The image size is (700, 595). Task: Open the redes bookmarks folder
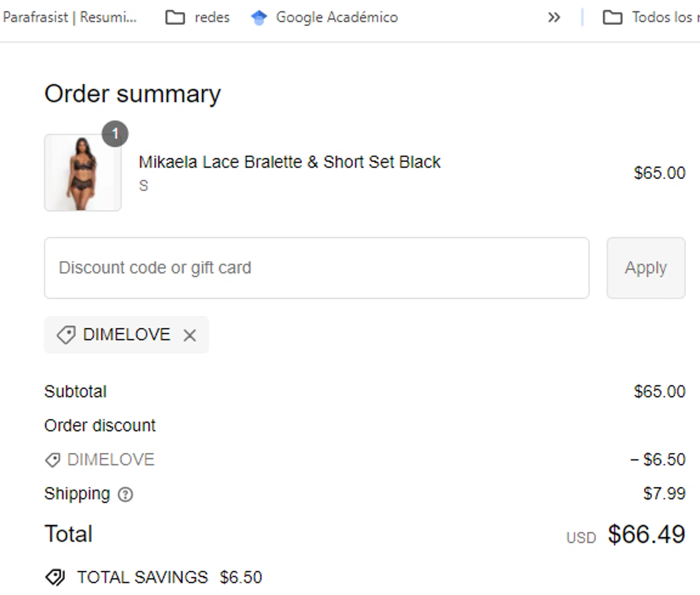pyautogui.click(x=198, y=17)
